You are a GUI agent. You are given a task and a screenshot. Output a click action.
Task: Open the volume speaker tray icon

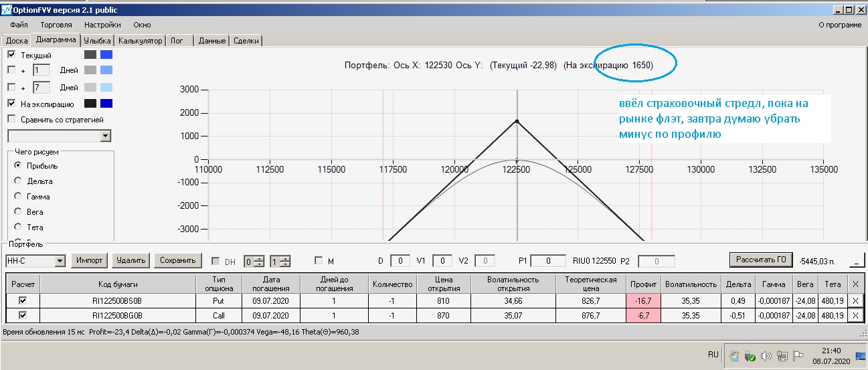(x=766, y=355)
